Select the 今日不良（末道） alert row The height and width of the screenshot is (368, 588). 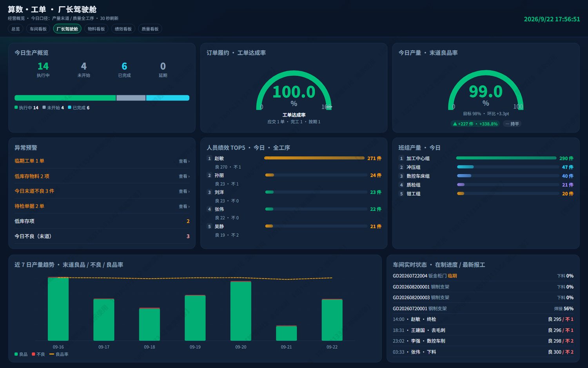point(102,236)
